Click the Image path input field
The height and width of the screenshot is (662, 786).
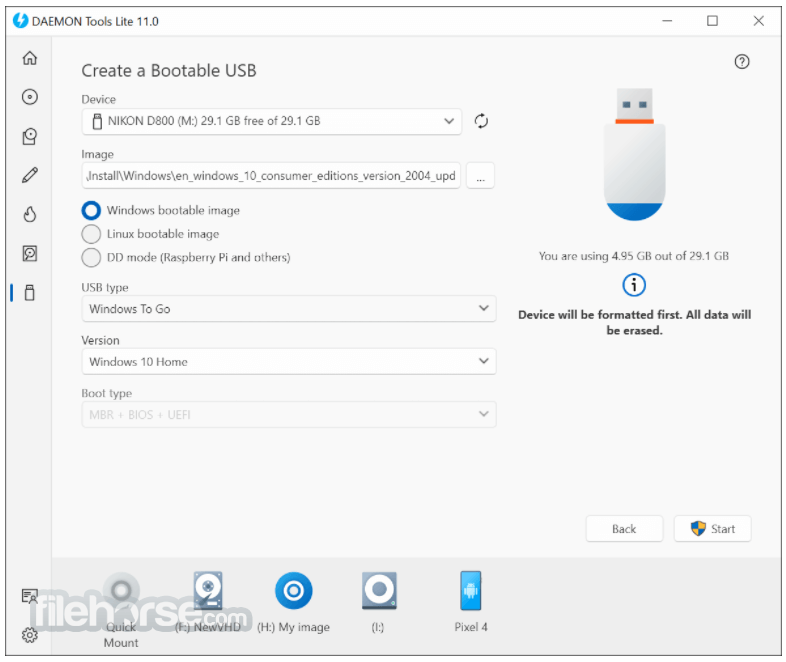tap(271, 176)
